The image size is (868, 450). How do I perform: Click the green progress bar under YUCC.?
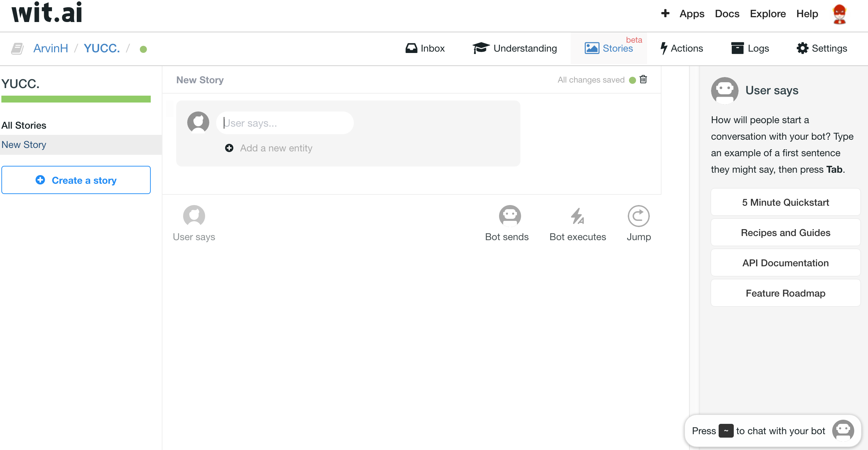point(76,99)
